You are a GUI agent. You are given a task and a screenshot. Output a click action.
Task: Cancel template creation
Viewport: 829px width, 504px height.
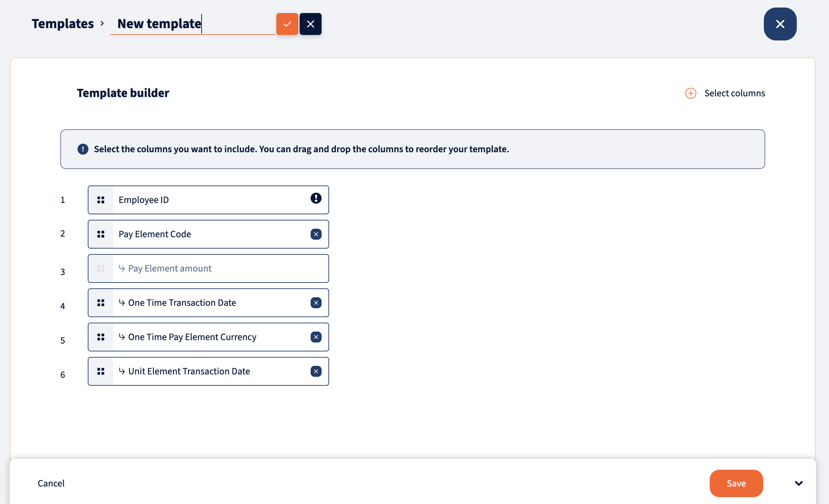(x=51, y=483)
